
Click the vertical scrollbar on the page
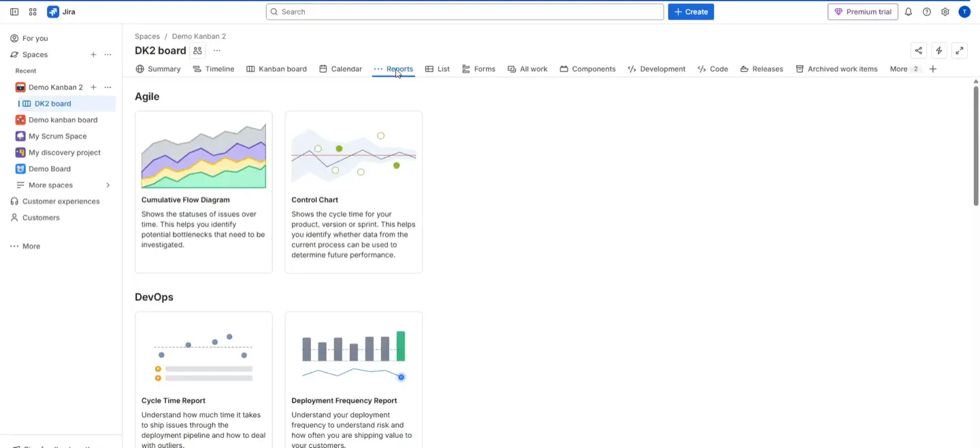[975, 145]
